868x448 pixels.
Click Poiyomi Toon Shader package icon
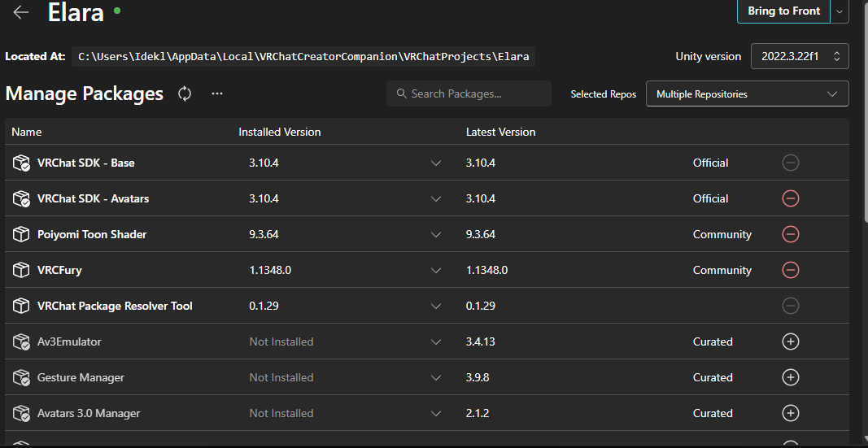[21, 234]
